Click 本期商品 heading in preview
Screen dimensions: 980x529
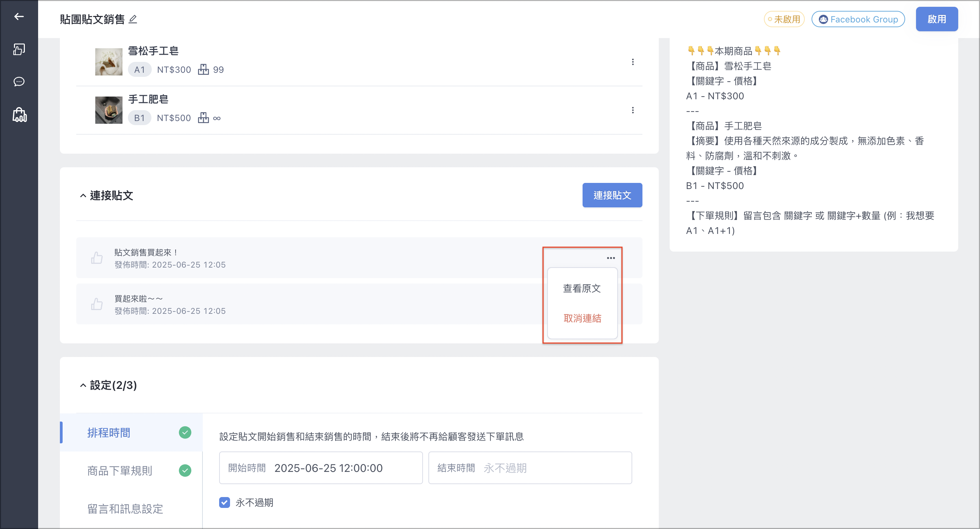734,51
